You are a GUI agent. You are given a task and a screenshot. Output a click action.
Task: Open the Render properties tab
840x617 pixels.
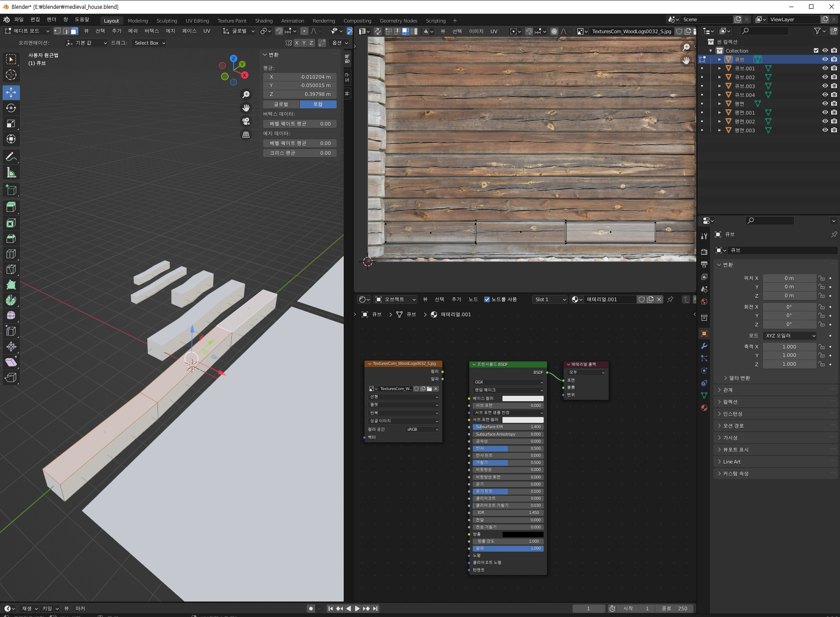[704, 252]
